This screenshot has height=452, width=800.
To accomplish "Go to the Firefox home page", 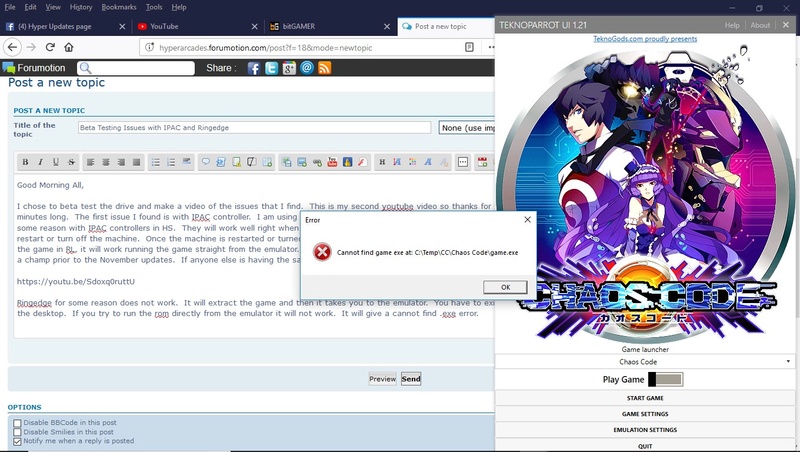I will coord(69,47).
